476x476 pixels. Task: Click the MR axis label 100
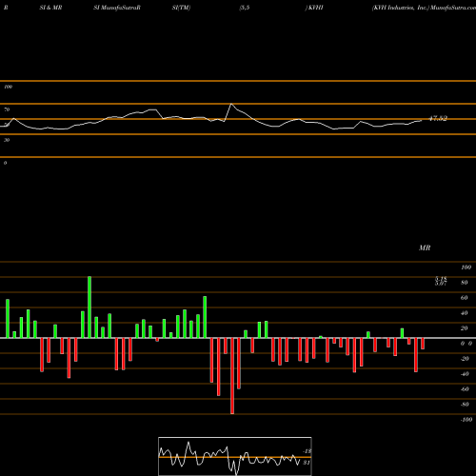[466, 268]
